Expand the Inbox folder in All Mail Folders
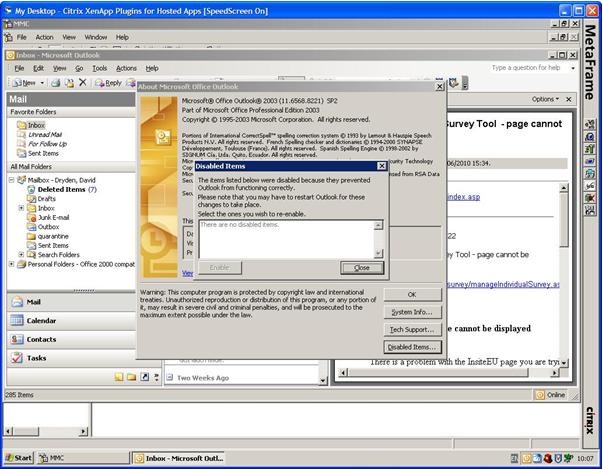Image resolution: width=603 pixels, height=469 pixels. tap(22, 208)
